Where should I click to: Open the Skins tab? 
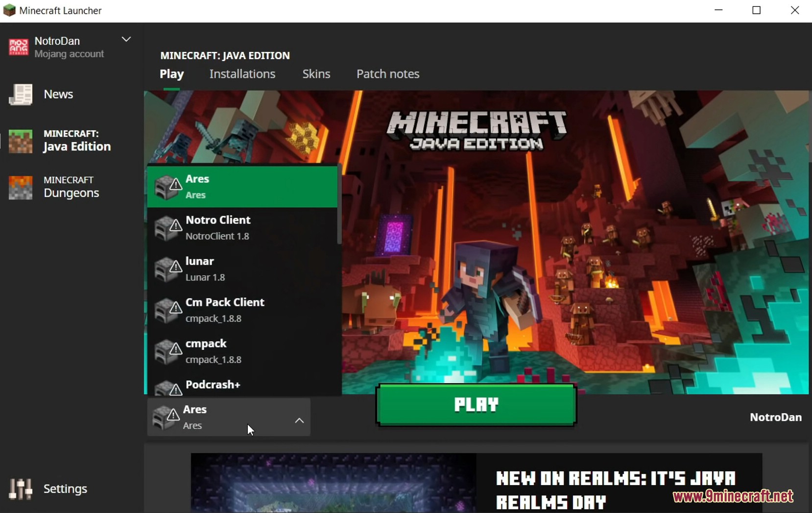(316, 74)
